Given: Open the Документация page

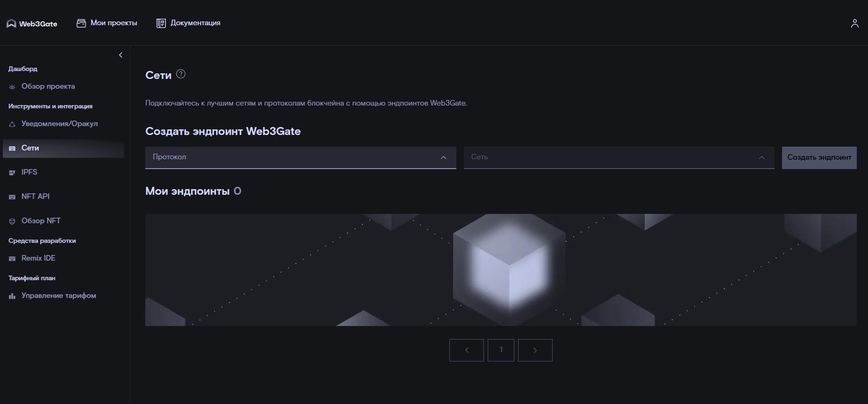Looking at the screenshot, I should point(195,23).
